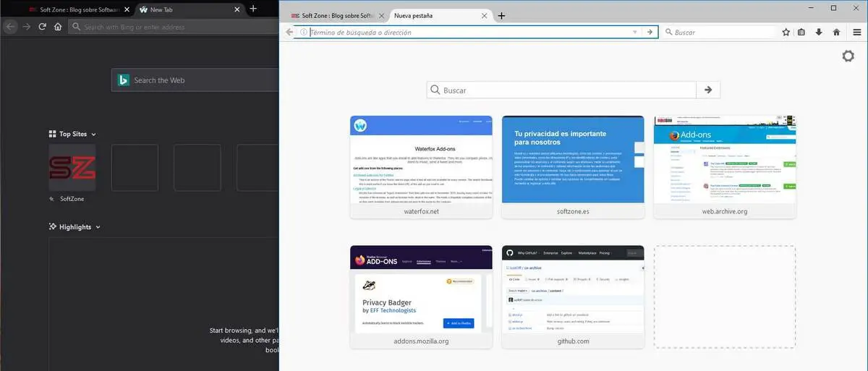This screenshot has width=868, height=371.
Task: Maximize the light browser window
Action: [x=833, y=8]
